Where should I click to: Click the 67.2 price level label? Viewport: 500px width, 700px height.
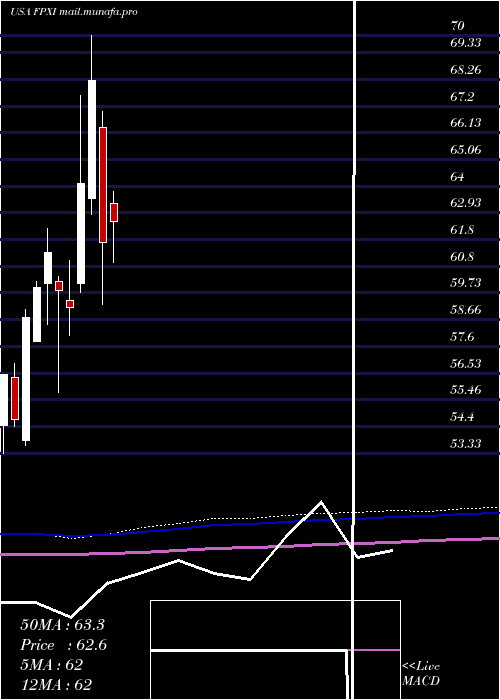(462, 96)
